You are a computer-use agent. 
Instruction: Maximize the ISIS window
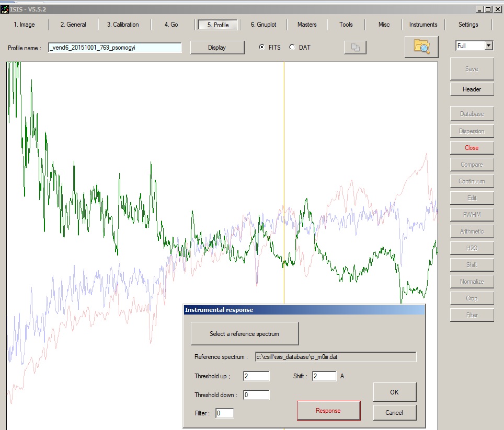(488, 9)
